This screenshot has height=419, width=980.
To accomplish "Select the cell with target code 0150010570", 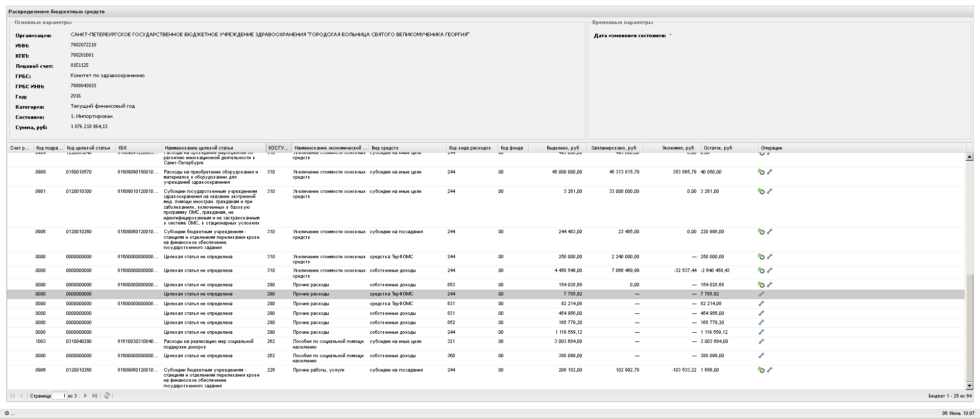I will [79, 172].
